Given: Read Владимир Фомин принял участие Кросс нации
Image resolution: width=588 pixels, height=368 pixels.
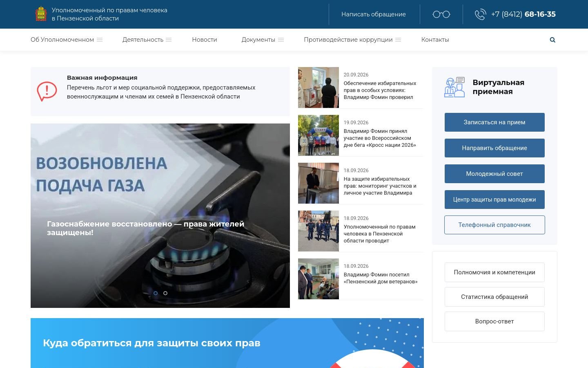Looking at the screenshot, I should pos(380,138).
